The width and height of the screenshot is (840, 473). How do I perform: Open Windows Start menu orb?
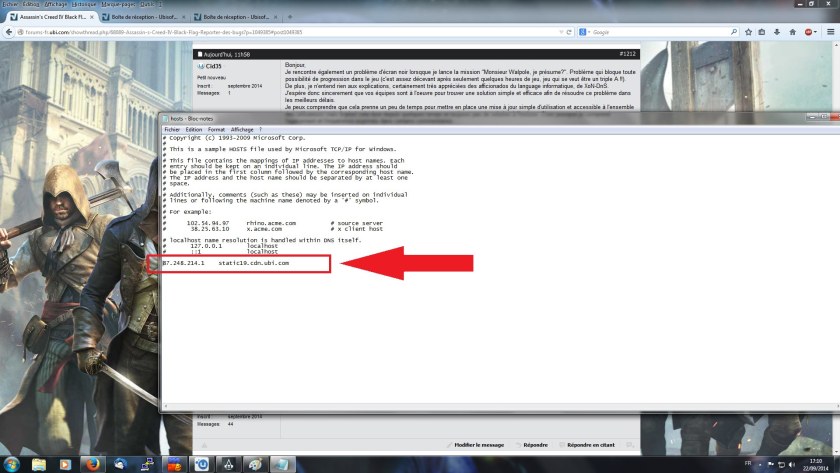(x=11, y=464)
